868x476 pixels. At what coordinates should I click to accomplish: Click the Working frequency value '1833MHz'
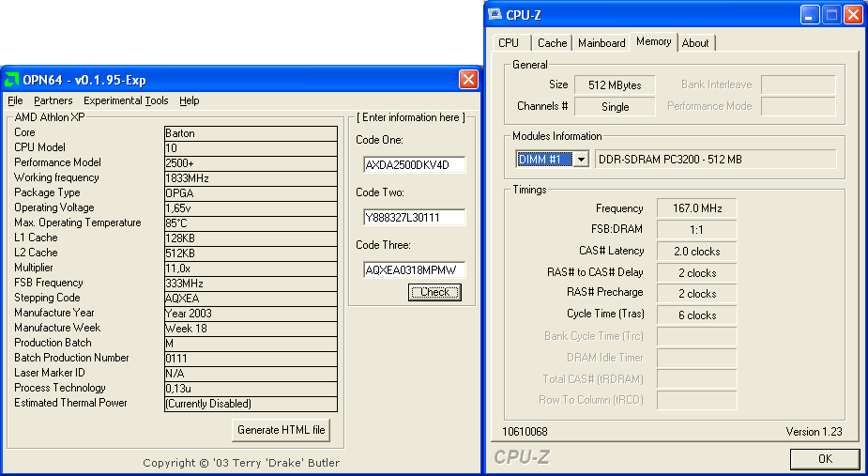coord(251,178)
